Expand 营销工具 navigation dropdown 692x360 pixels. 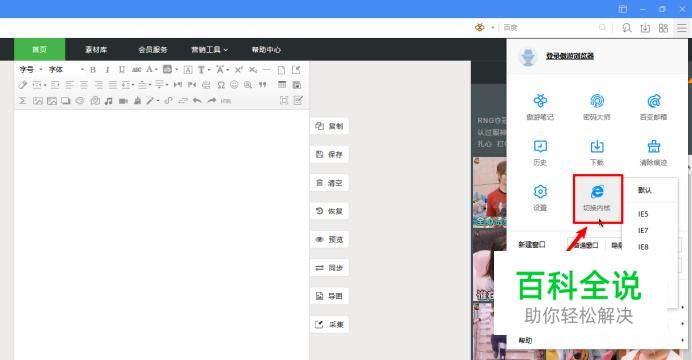pos(209,49)
